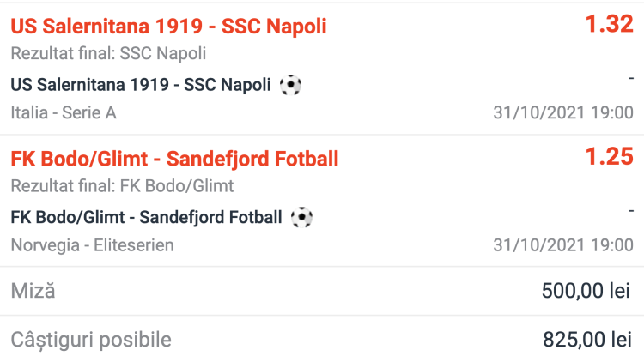Click the dark bold Salernitana - Napoli match name
The image size is (644, 362).
tap(141, 85)
